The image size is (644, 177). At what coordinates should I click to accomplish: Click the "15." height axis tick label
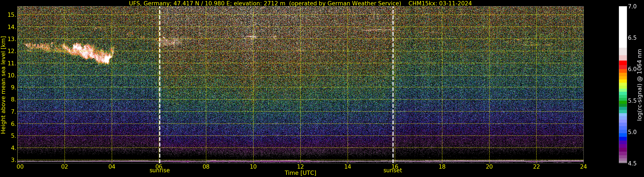(12, 15)
